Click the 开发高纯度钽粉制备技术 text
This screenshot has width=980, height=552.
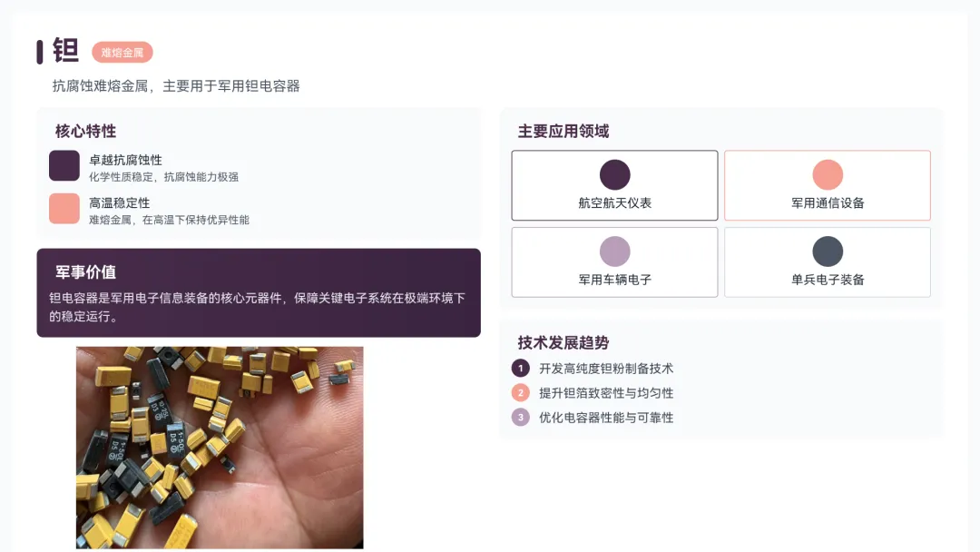click(x=606, y=369)
